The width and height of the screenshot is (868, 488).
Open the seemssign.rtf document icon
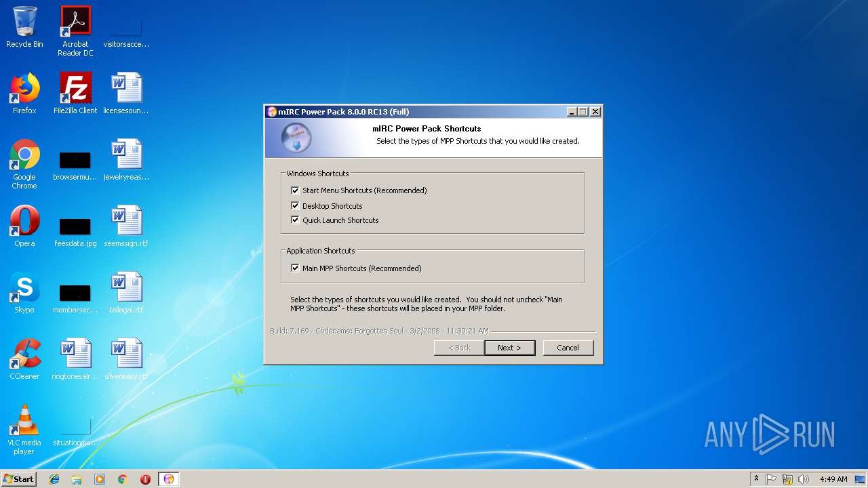(126, 226)
